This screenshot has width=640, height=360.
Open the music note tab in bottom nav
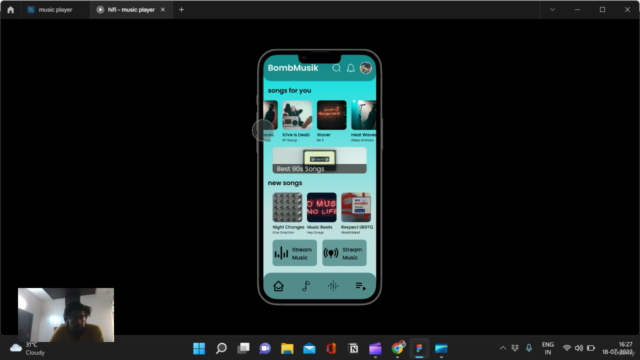coord(306,286)
